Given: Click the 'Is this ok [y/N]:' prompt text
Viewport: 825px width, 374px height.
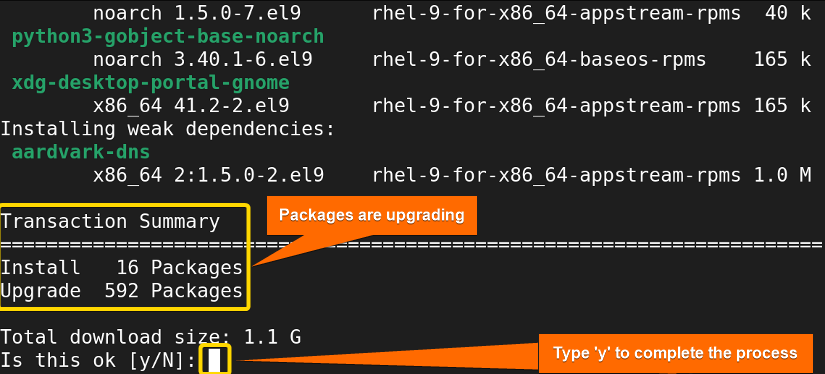Looking at the screenshot, I should pos(98,360).
